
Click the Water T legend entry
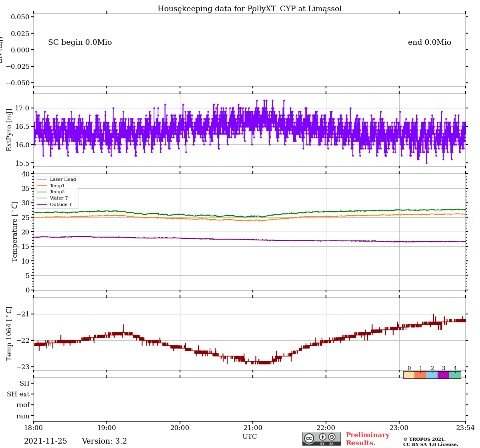pyautogui.click(x=52, y=198)
